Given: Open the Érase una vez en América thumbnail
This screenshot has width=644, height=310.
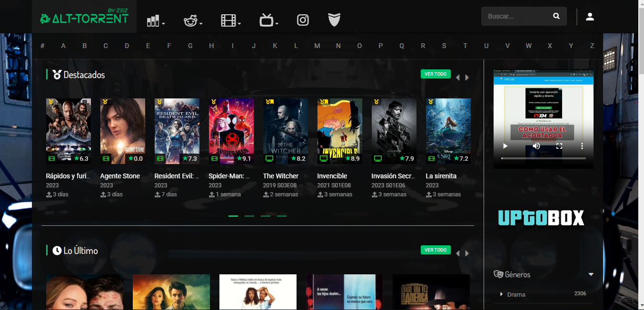Looking at the screenshot, I should tap(431, 292).
